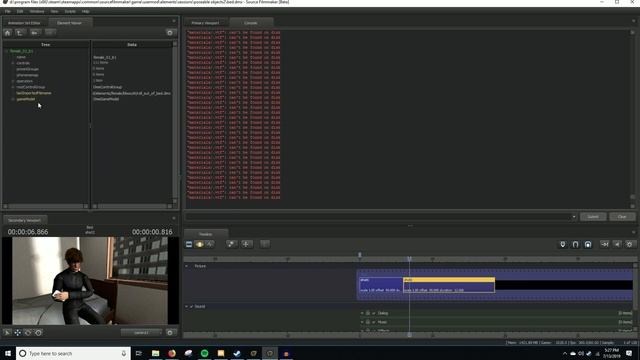
Task: Open the camera1 dropdown below viewport
Action: point(141,333)
